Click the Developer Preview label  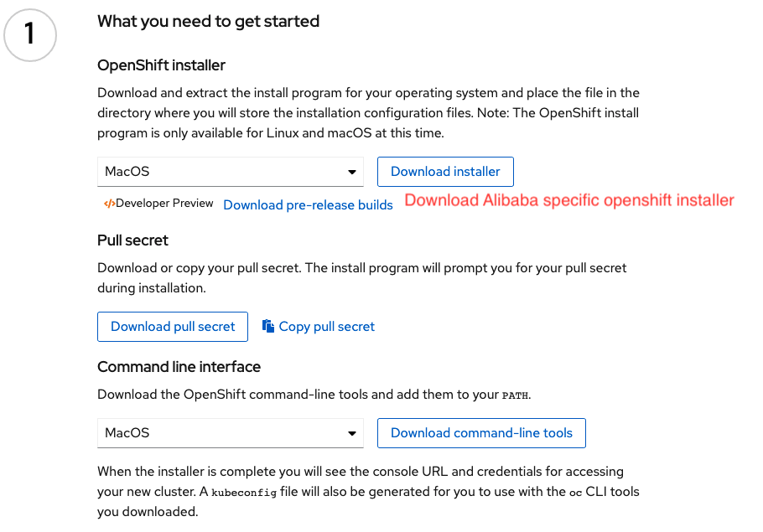pos(164,204)
